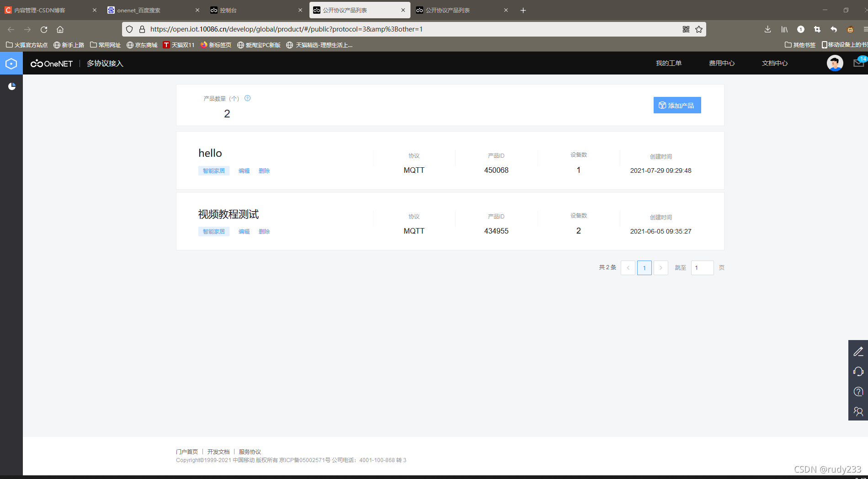Delete the 视频教程测试 product
This screenshot has width=868, height=479.
coord(264,232)
